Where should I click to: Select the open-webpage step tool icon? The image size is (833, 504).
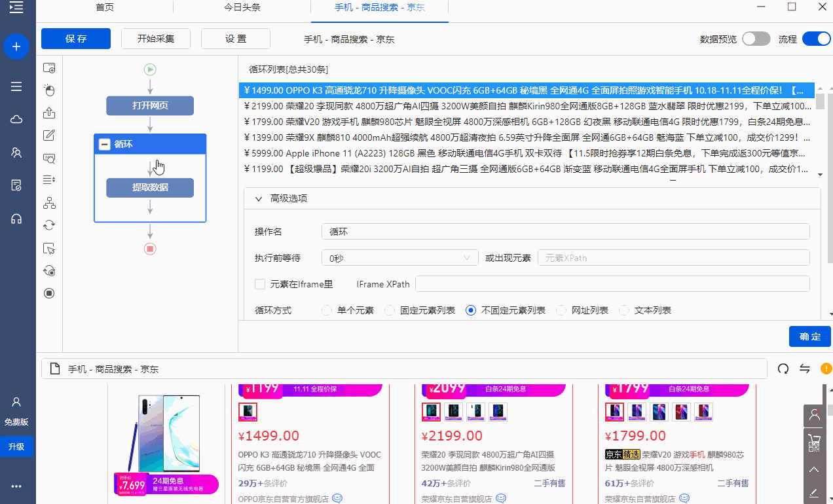point(49,68)
